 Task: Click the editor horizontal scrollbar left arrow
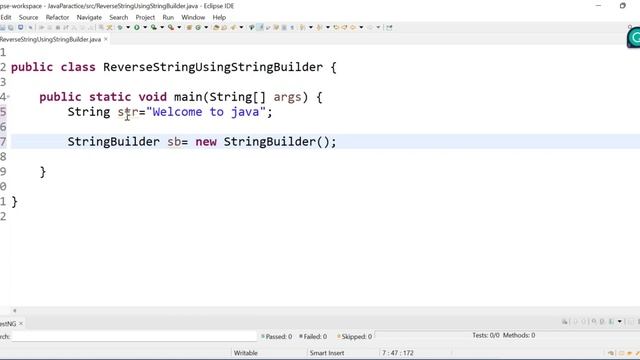click(15, 310)
